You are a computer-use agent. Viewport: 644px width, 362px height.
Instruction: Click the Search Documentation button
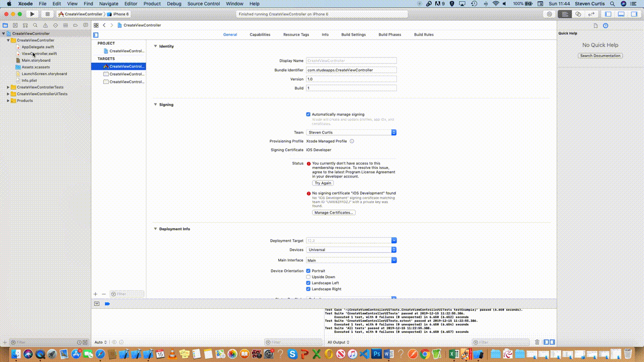(600, 56)
